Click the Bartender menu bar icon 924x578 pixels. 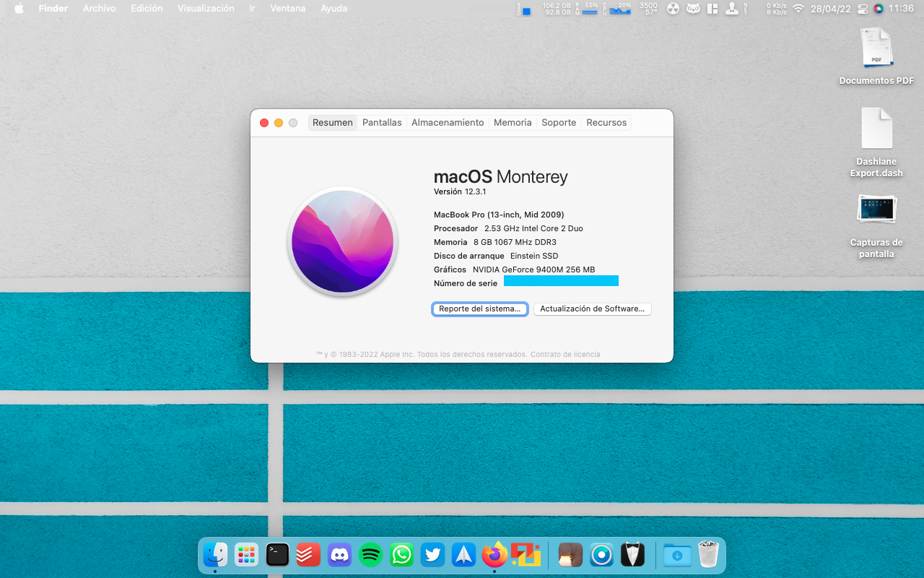click(732, 9)
